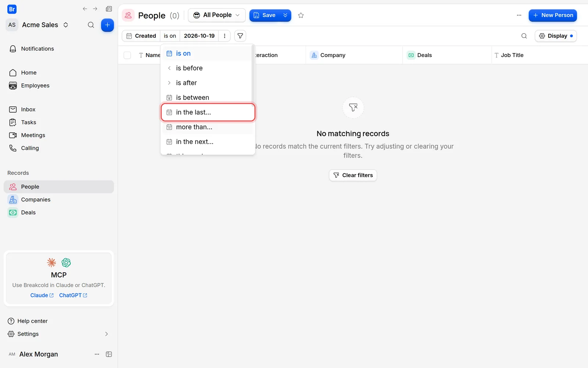This screenshot has height=368, width=588.
Task: Open the All People view dropdown
Action: click(x=217, y=15)
